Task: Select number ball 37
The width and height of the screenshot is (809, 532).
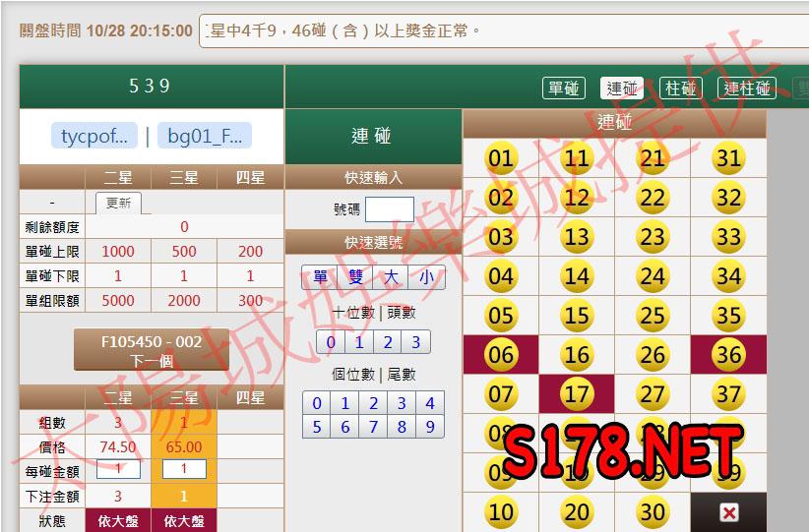Action: (x=728, y=394)
